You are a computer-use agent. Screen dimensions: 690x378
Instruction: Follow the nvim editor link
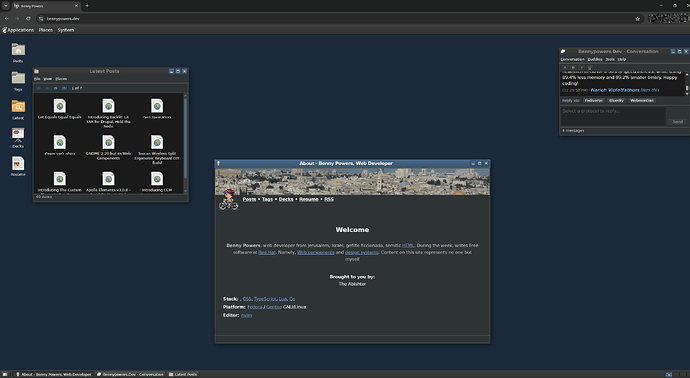pyautogui.click(x=246, y=316)
